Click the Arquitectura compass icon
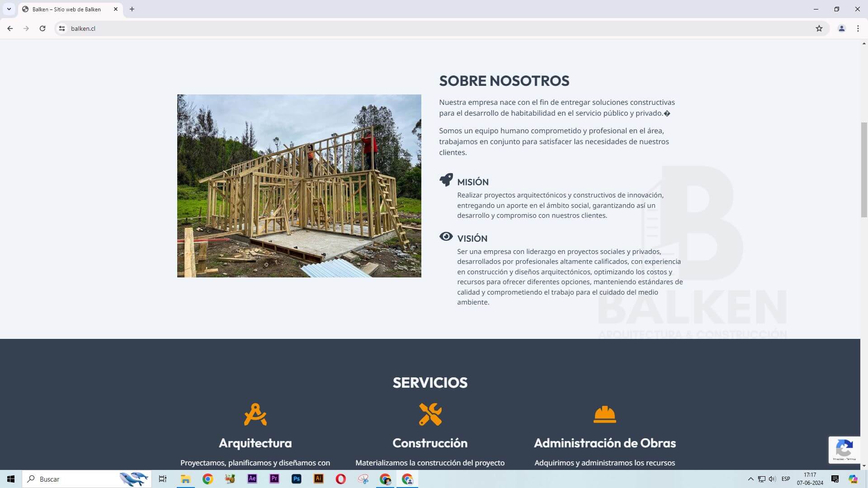 (255, 414)
